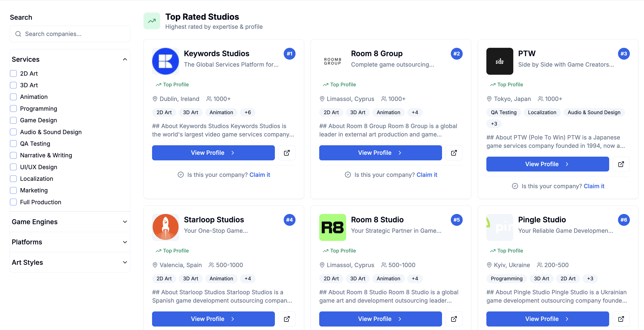Check the QA Testing service filter
The height and width of the screenshot is (330, 644).
coord(13,144)
